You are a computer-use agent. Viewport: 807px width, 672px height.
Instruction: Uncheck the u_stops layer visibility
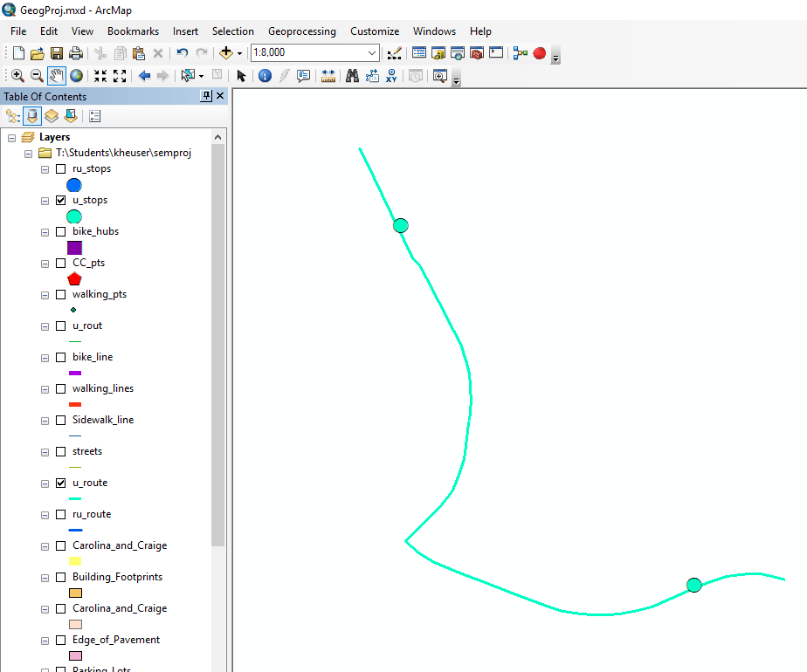coord(59,200)
